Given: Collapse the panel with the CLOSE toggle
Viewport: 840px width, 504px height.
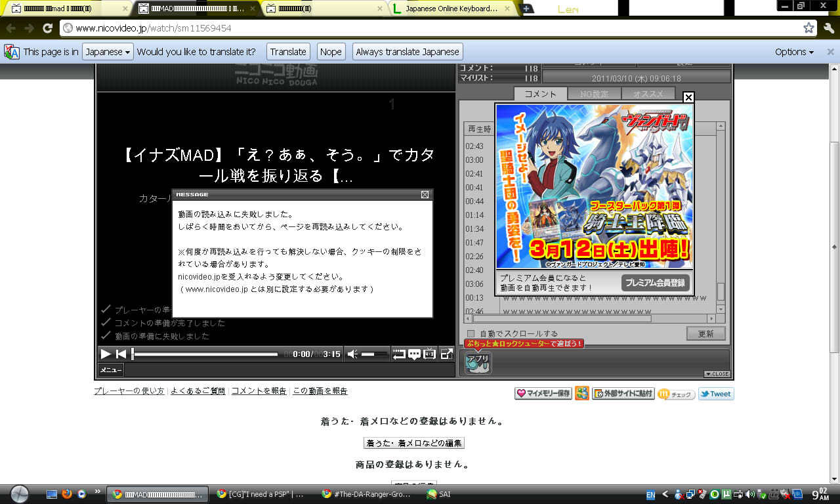Looking at the screenshot, I should coord(717,374).
